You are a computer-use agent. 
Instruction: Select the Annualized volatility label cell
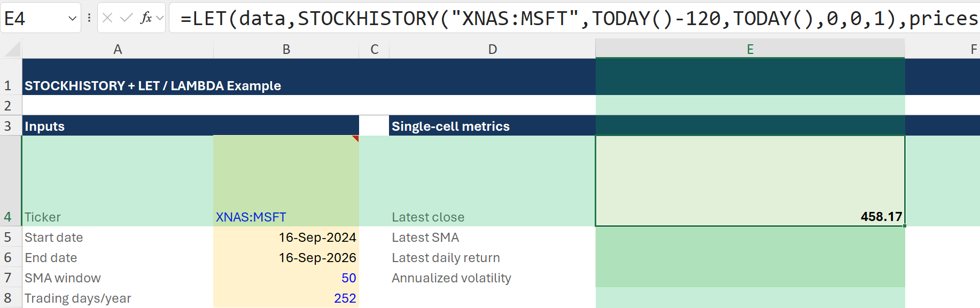[492, 278]
